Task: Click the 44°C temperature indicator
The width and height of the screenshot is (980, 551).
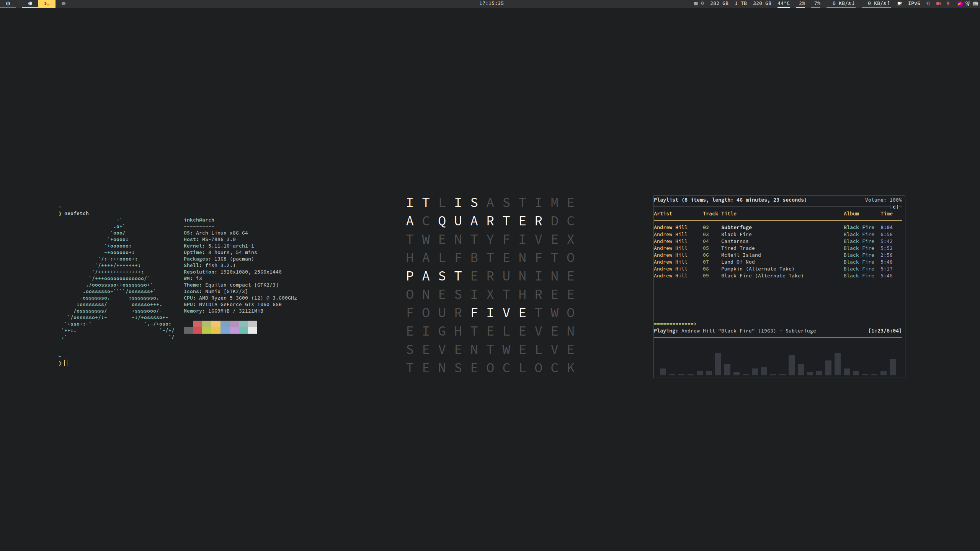Action: click(x=783, y=3)
